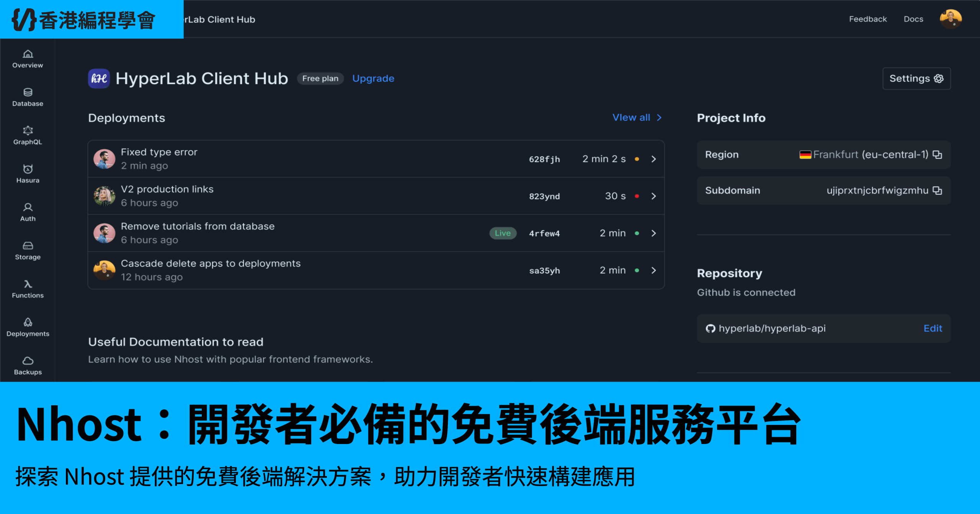
Task: Open the Auth sidebar section
Action: pos(28,212)
